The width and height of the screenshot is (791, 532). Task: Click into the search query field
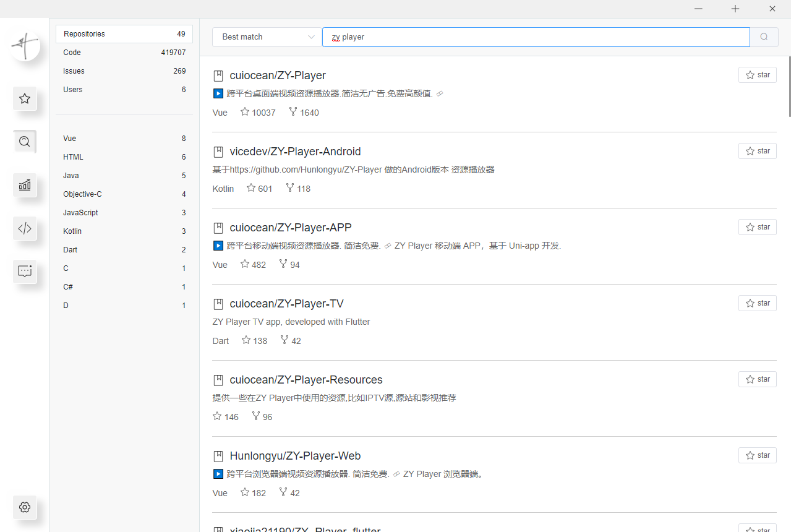click(536, 37)
